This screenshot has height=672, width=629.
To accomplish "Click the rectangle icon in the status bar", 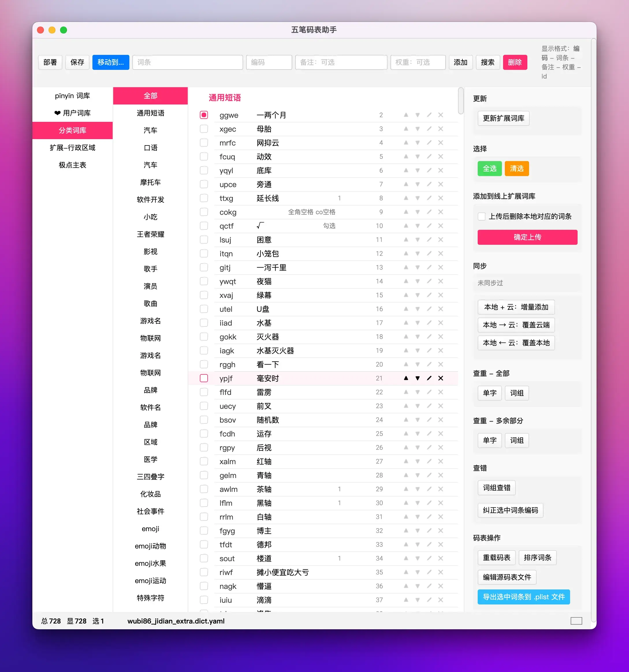I will point(576,621).
